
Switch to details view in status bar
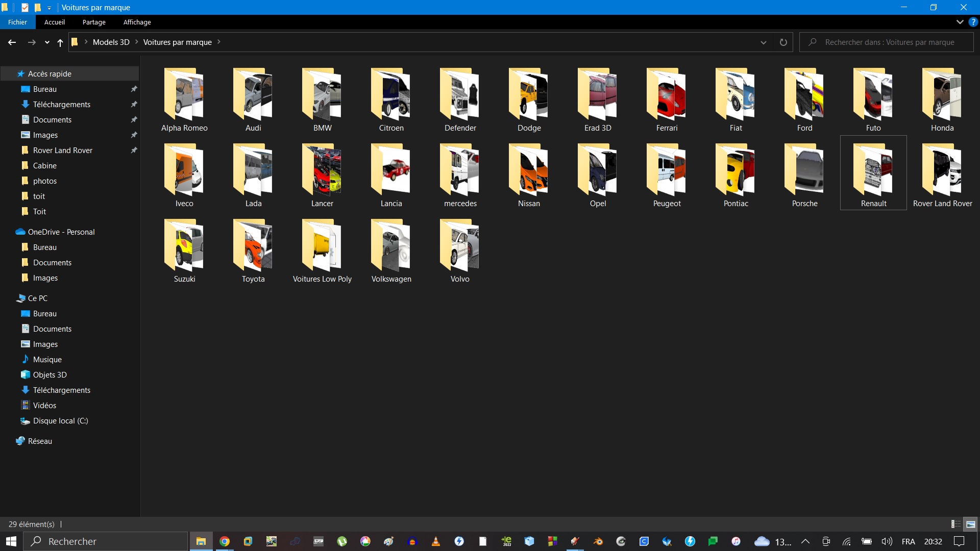click(x=955, y=524)
